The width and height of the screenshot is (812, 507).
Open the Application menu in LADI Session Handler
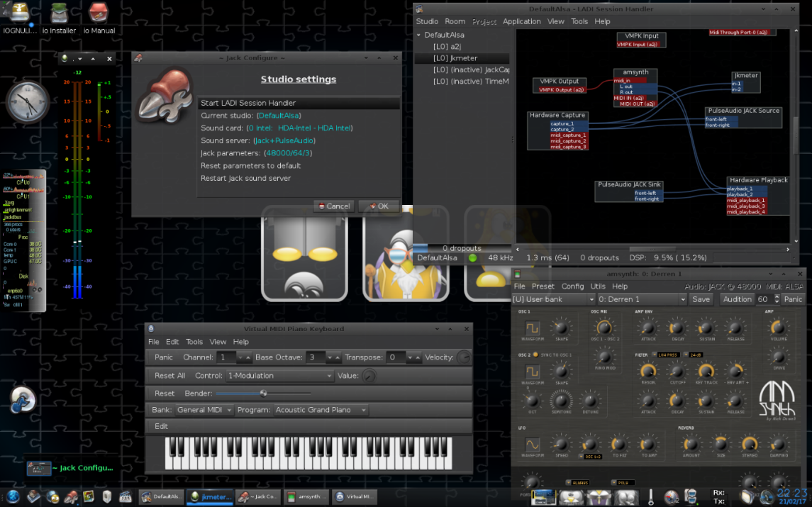pyautogui.click(x=521, y=21)
